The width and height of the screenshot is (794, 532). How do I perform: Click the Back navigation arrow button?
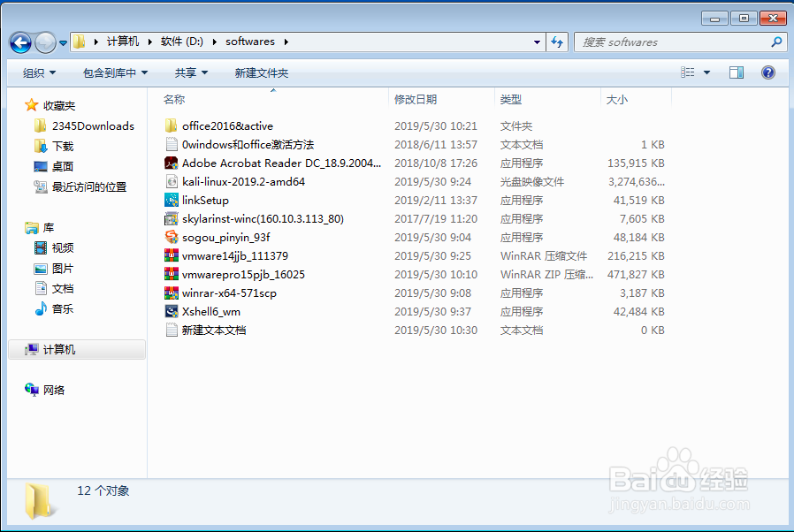20,42
